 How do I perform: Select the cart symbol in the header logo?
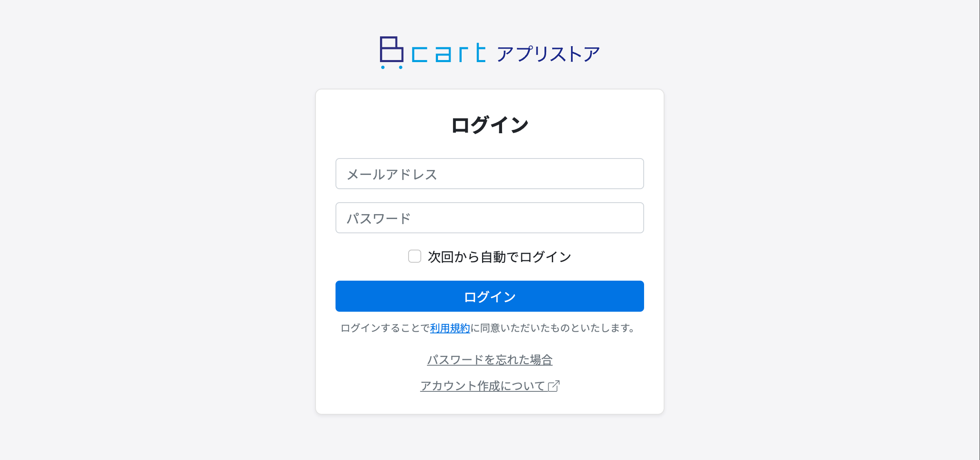391,52
